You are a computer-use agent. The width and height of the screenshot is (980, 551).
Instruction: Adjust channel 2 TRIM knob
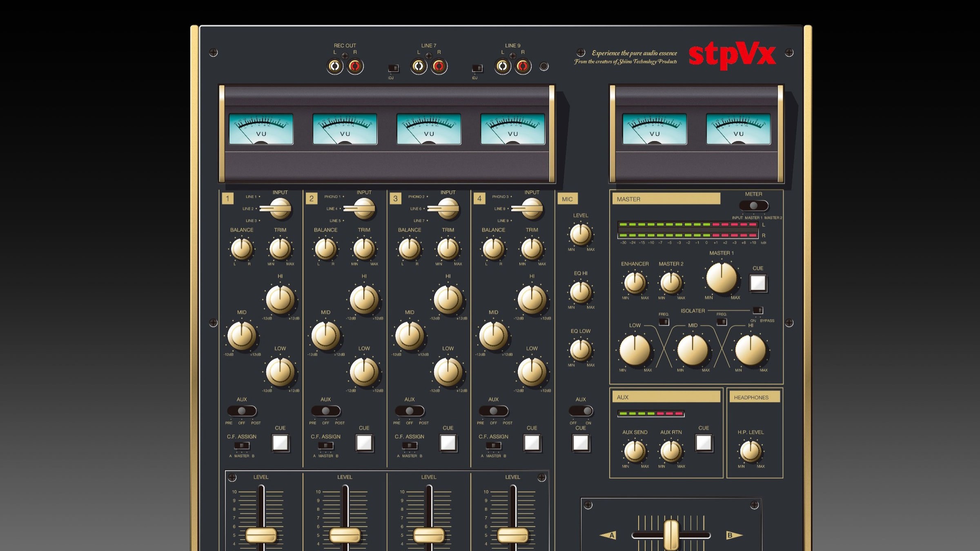point(364,249)
